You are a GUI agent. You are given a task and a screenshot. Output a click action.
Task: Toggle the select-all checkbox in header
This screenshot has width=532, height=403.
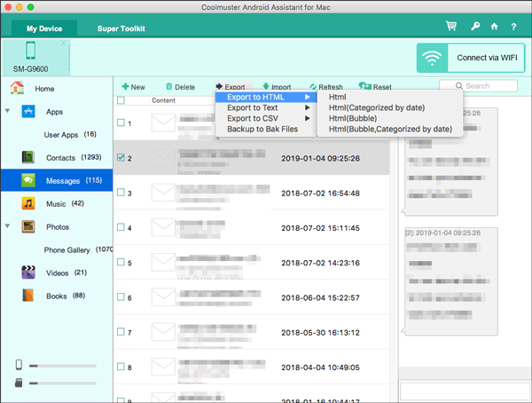point(121,100)
